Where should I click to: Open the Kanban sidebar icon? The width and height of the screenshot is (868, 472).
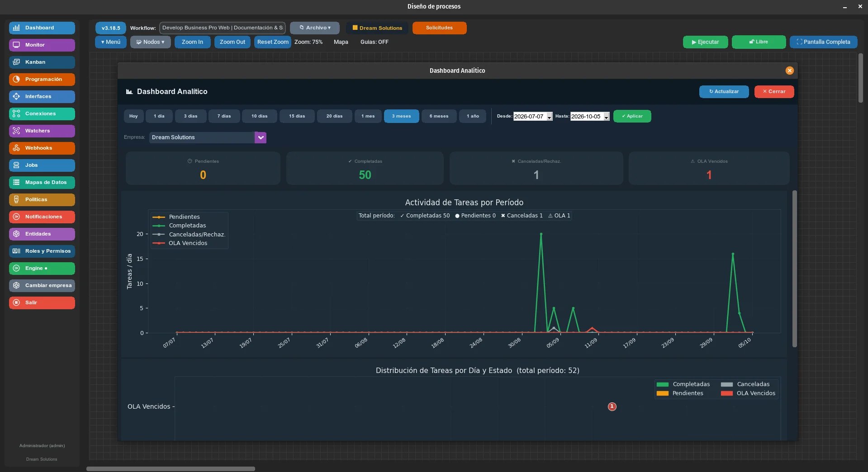tap(16, 62)
